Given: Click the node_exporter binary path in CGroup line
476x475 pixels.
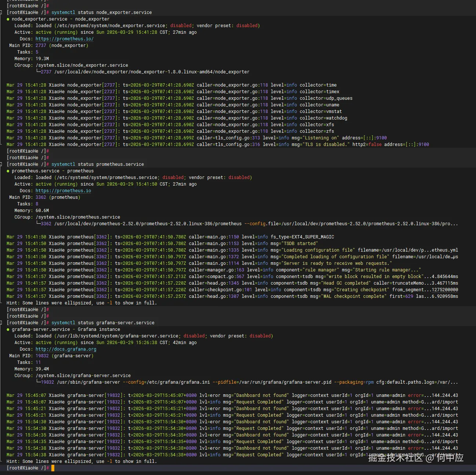Looking at the screenshot, I should (x=152, y=72).
